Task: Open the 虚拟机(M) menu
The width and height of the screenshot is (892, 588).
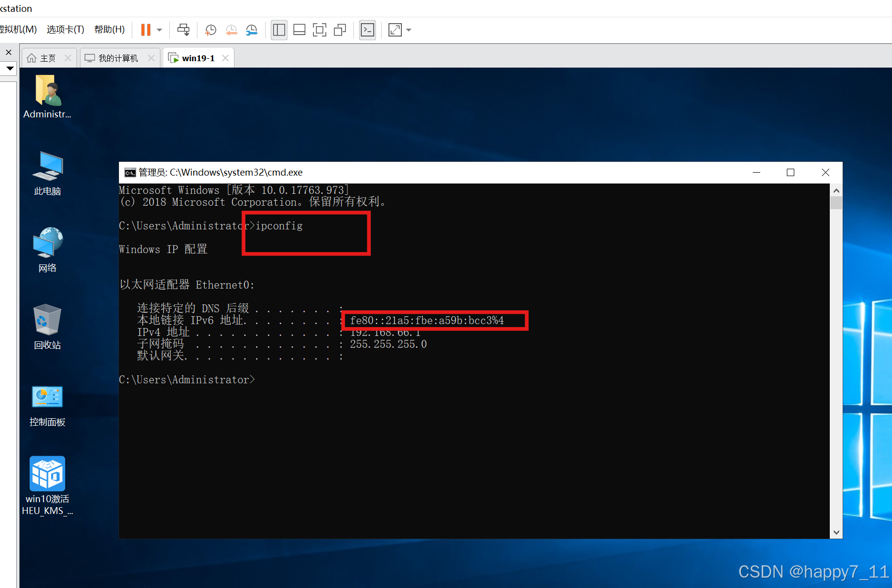Action: tap(18, 30)
